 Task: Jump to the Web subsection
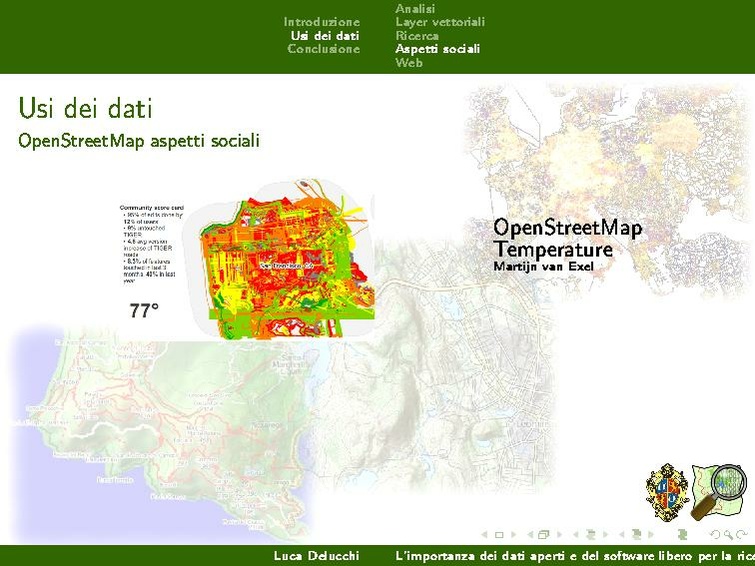409,63
